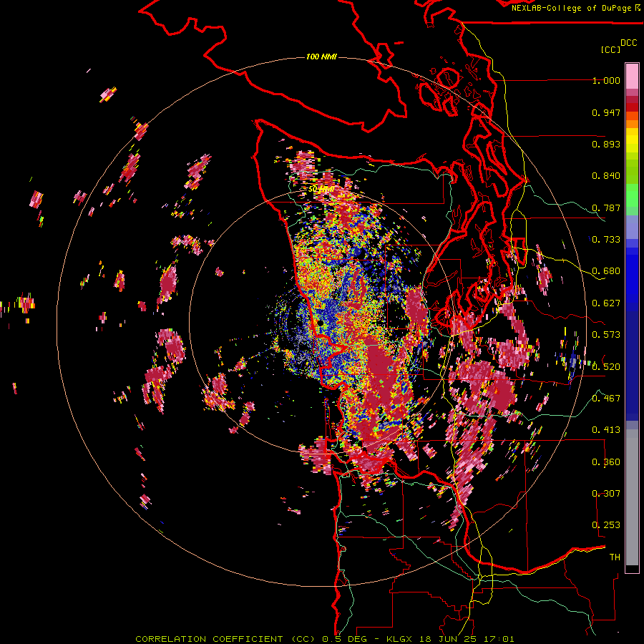Select the 0.520 legend value
Screen dimensions: 644x644
[x=606, y=366]
